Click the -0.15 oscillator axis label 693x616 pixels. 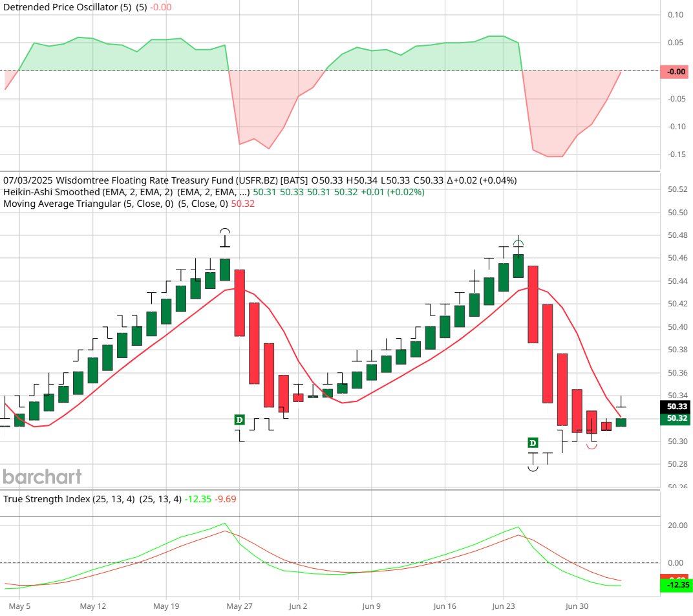(x=677, y=154)
